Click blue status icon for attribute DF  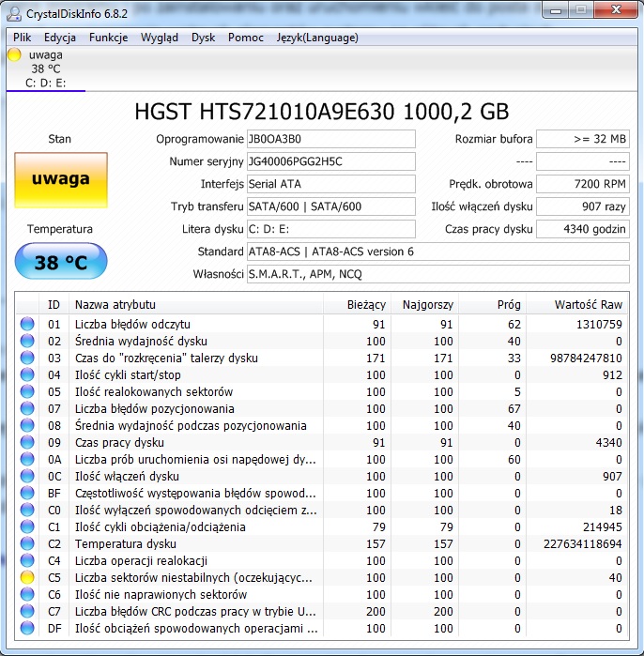coord(27,628)
